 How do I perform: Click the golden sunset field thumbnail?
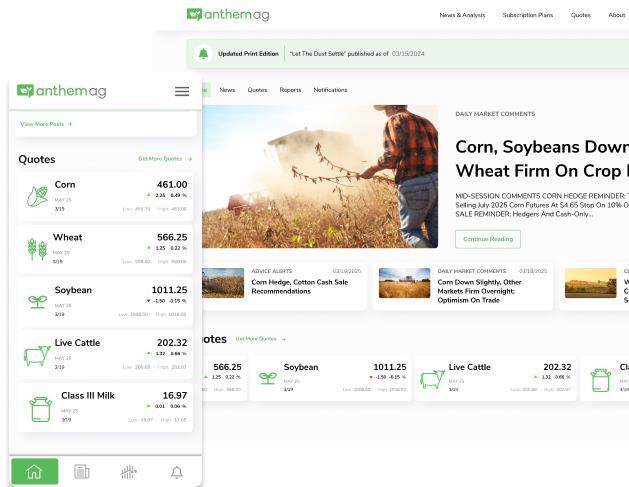pos(590,283)
